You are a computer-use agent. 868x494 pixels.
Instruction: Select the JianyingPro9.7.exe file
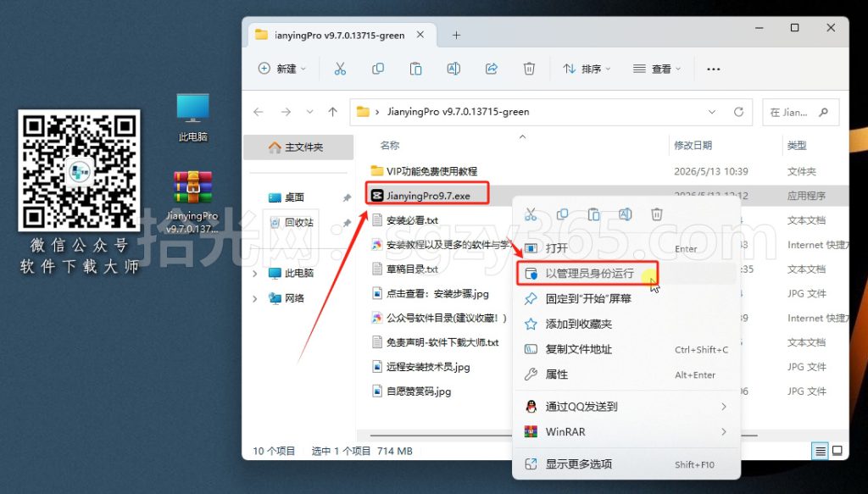[428, 196]
